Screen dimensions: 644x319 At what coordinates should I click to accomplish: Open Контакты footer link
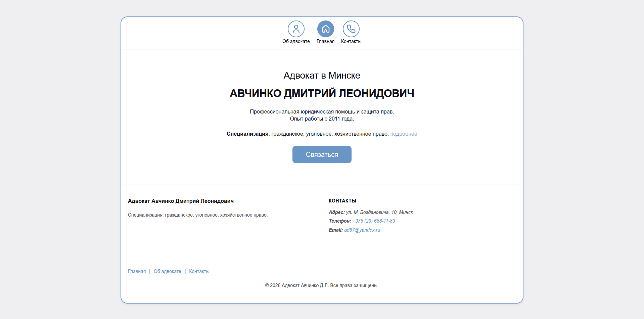click(199, 271)
